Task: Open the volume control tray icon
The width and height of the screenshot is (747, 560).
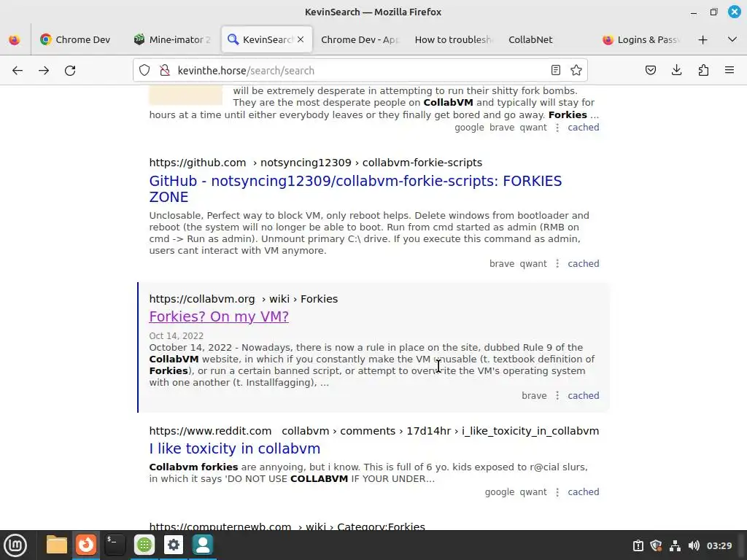Action: 694,545
